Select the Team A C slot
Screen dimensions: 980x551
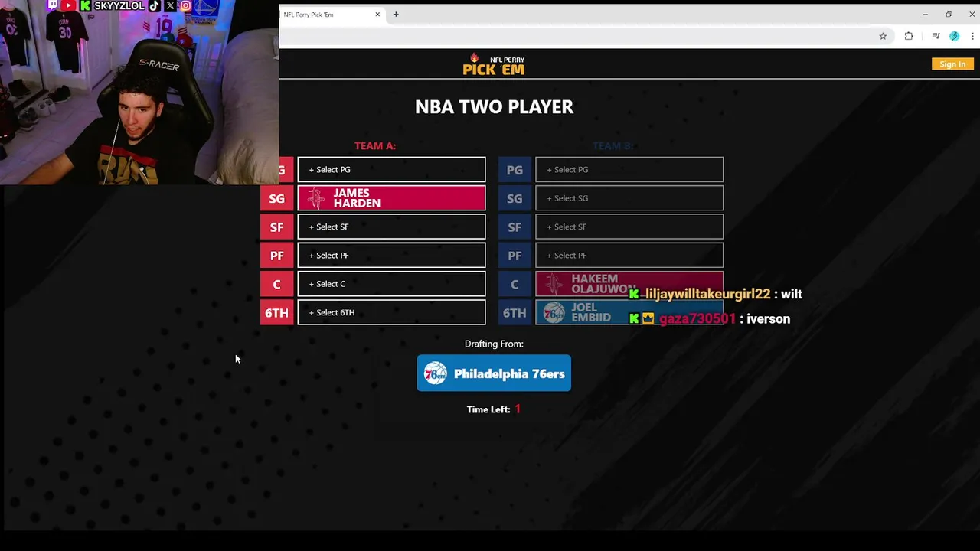tap(391, 284)
